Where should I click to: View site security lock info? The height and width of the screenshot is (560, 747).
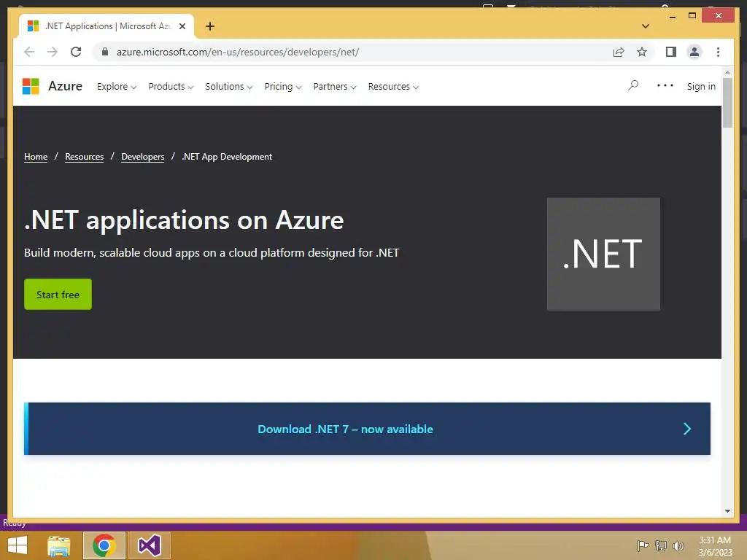pyautogui.click(x=105, y=52)
